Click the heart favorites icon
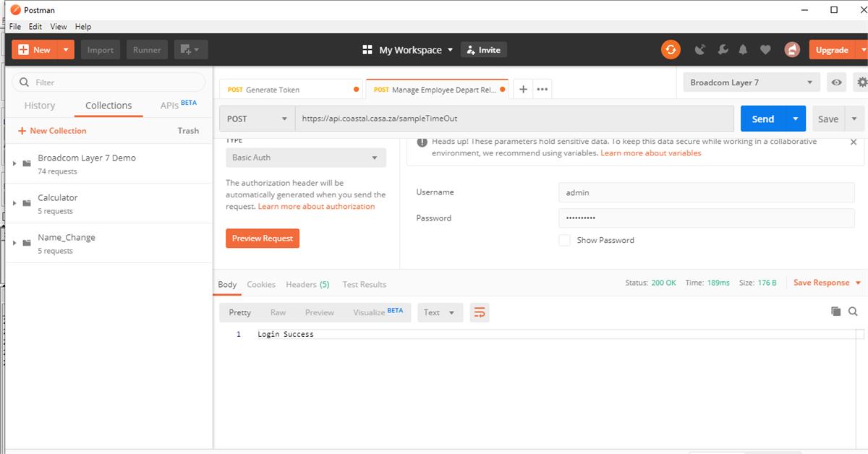This screenshot has height=454, width=868. (766, 49)
